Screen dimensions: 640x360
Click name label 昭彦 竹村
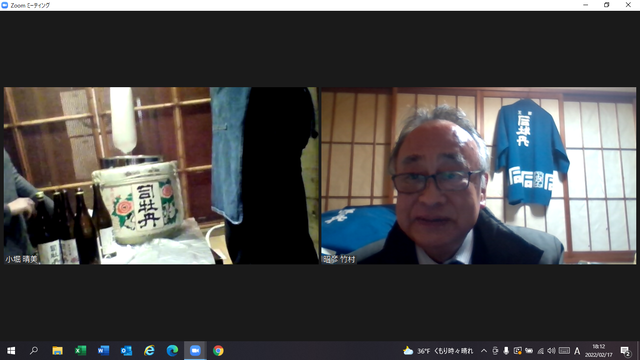(x=339, y=259)
